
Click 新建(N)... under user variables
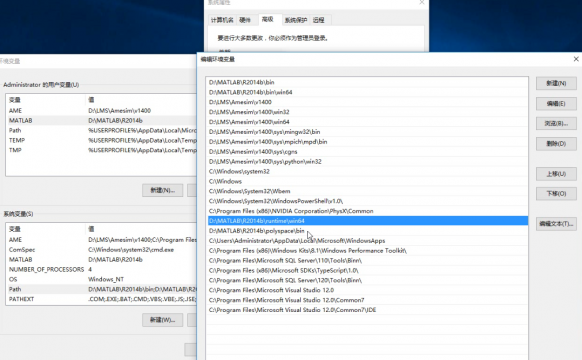(x=163, y=190)
